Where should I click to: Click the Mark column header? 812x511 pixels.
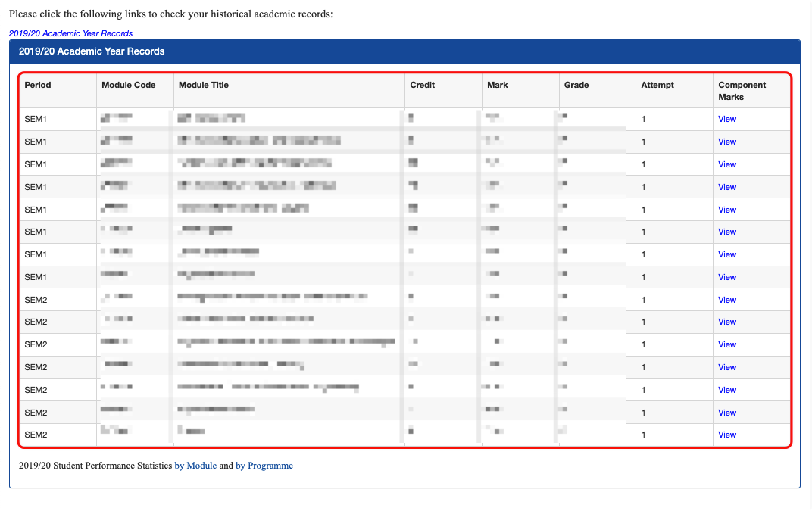497,85
